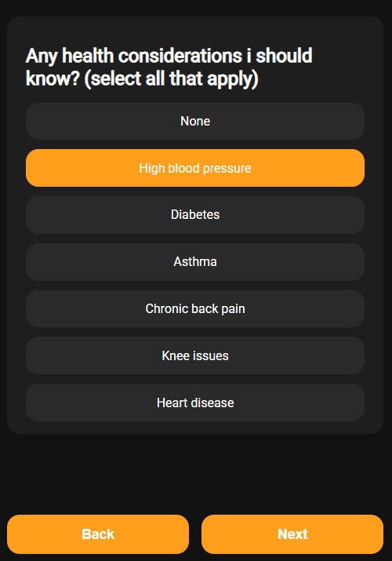The width and height of the screenshot is (392, 561).
Task: Unselect the highlighted orange condition
Action: [x=195, y=168]
